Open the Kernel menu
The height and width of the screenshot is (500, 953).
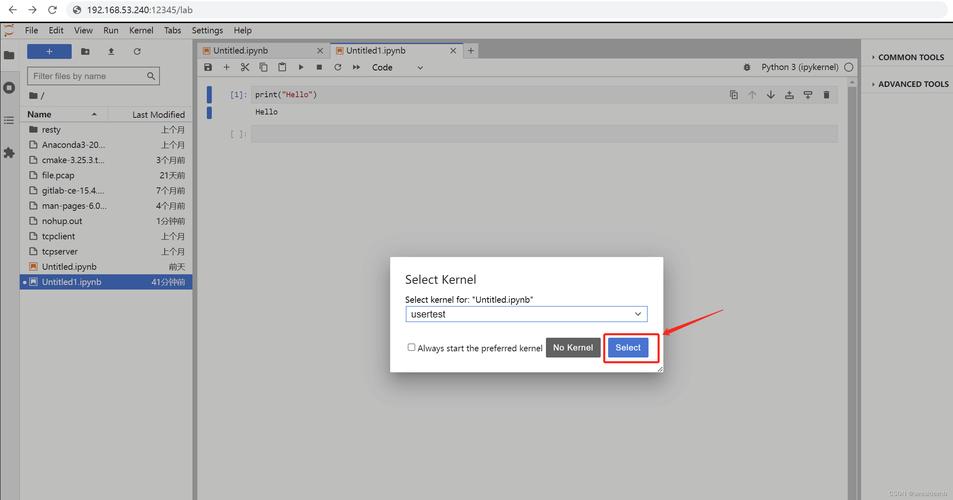[x=141, y=31]
